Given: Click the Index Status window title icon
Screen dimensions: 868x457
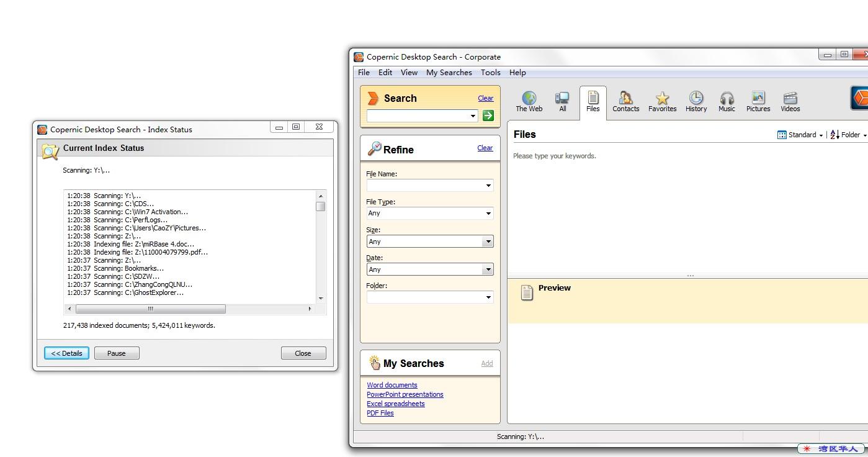Looking at the screenshot, I should [x=42, y=130].
